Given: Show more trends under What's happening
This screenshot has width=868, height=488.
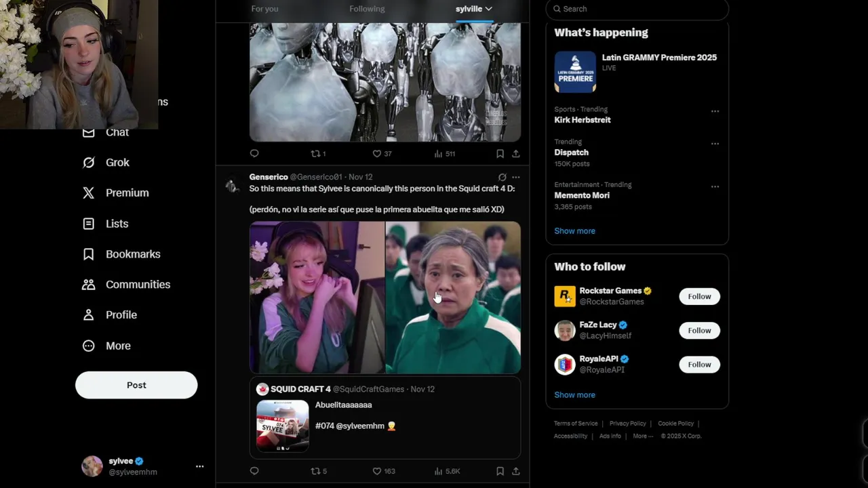Looking at the screenshot, I should pos(574,231).
